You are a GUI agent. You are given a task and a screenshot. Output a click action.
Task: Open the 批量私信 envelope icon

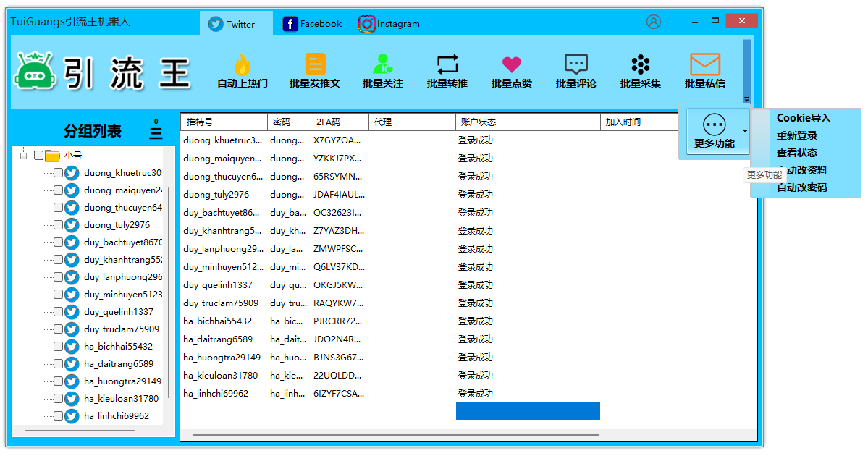pos(704,65)
